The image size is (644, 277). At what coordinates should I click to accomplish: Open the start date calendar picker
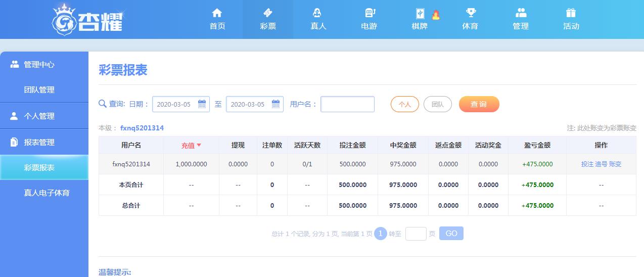(202, 104)
